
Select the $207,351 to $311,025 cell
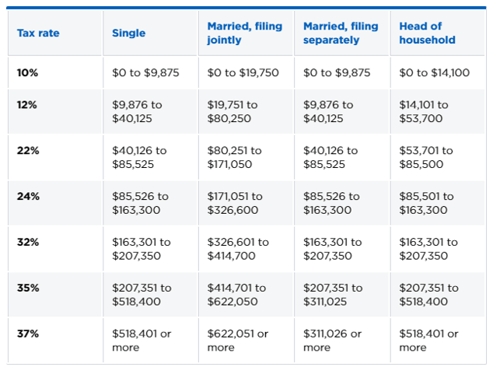(x=333, y=295)
